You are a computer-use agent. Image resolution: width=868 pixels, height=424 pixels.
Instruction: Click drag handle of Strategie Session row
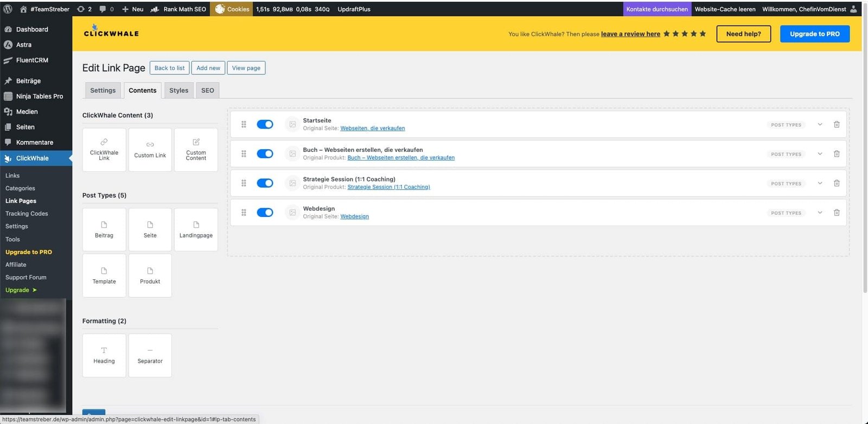pyautogui.click(x=244, y=183)
